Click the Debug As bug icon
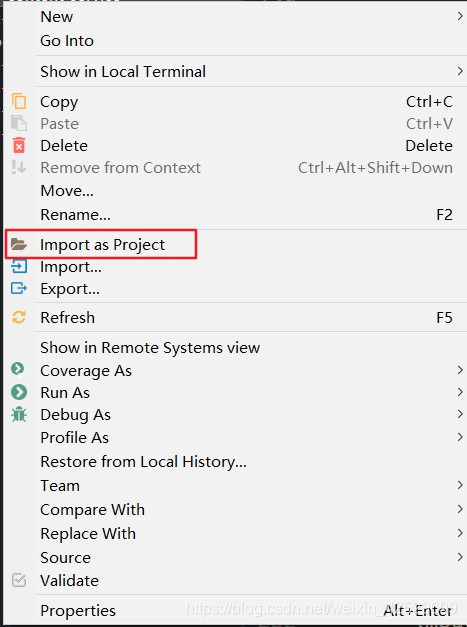This screenshot has width=467, height=627. (19, 415)
